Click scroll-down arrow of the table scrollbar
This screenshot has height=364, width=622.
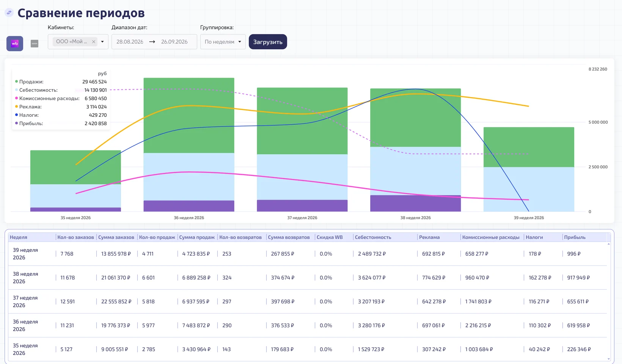609,359
